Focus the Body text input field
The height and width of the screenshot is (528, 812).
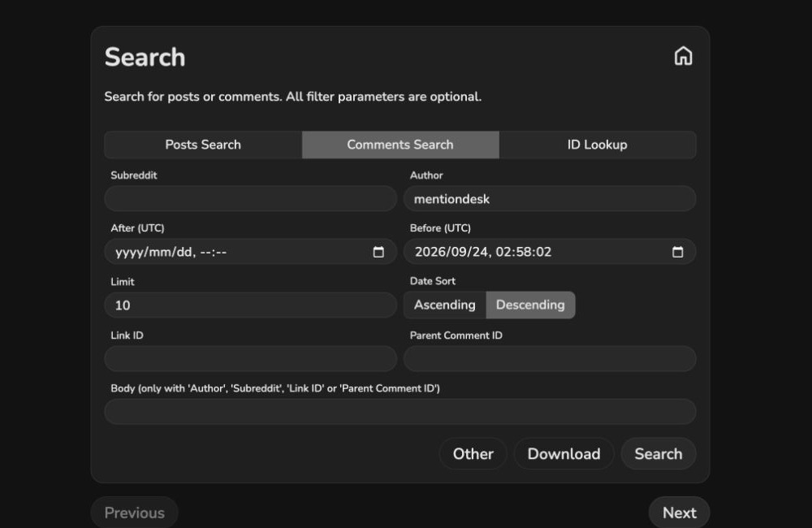[400, 412]
